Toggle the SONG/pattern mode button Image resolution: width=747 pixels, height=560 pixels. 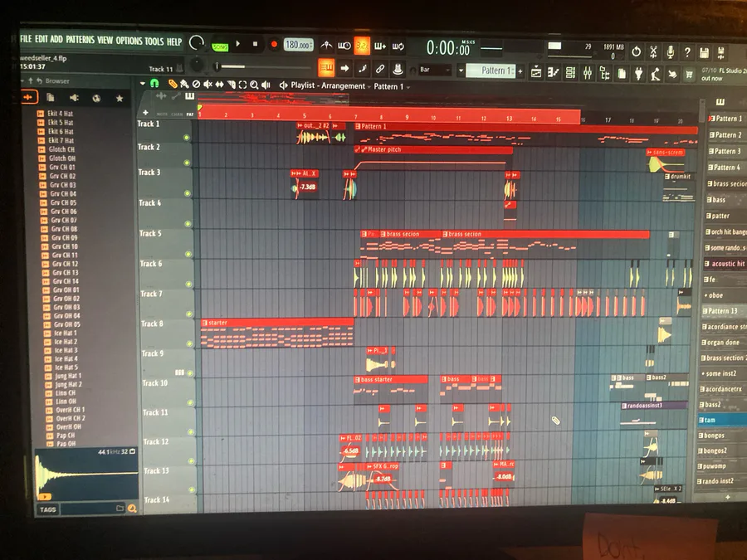[220, 46]
